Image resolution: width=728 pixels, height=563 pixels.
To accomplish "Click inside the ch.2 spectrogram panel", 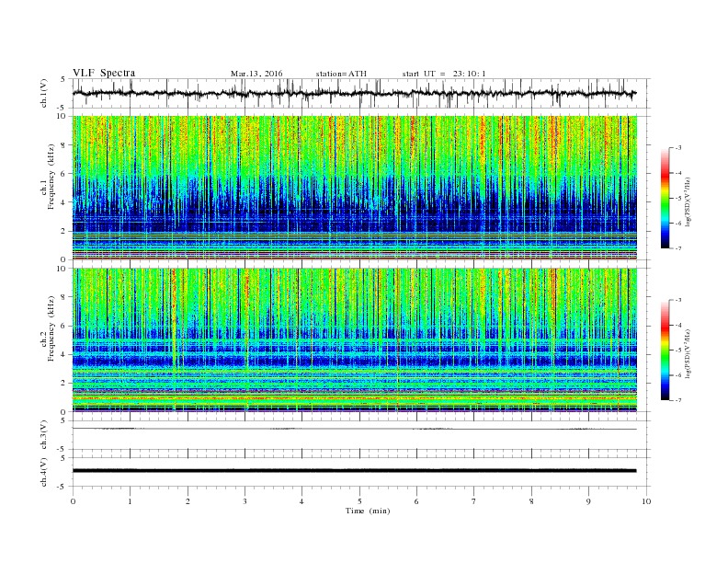I will (354, 340).
